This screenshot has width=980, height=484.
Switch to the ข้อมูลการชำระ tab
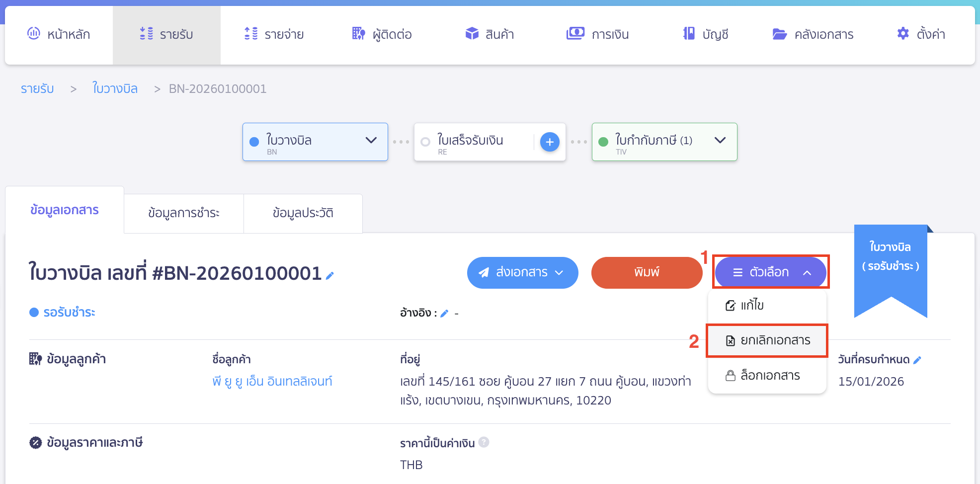183,213
